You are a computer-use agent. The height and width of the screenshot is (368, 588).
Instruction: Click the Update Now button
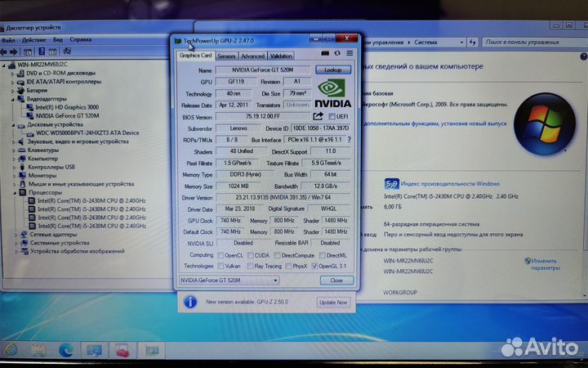point(333,303)
